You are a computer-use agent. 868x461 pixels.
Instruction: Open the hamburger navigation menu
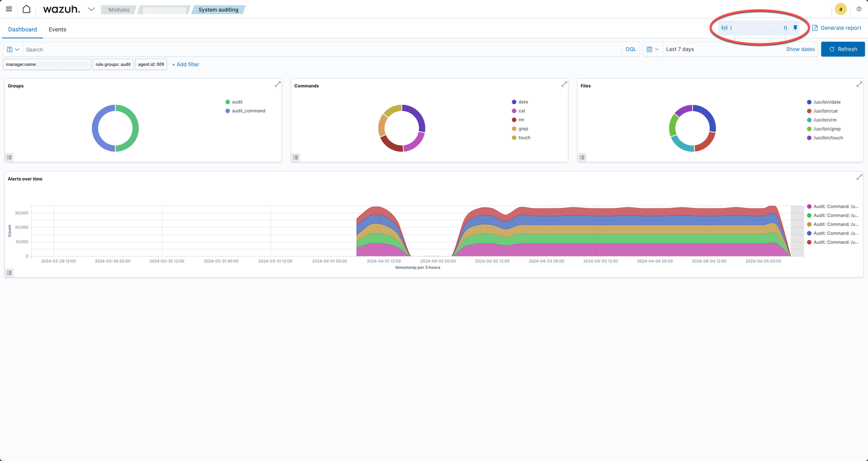pyautogui.click(x=9, y=9)
